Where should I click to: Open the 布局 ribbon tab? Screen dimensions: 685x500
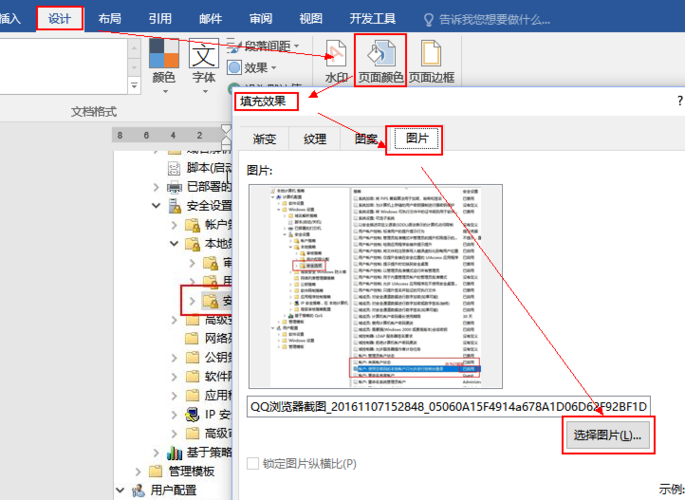click(110, 19)
